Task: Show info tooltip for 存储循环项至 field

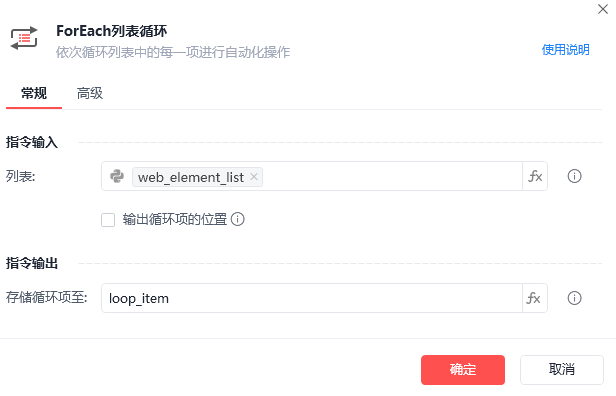Action: (x=574, y=298)
